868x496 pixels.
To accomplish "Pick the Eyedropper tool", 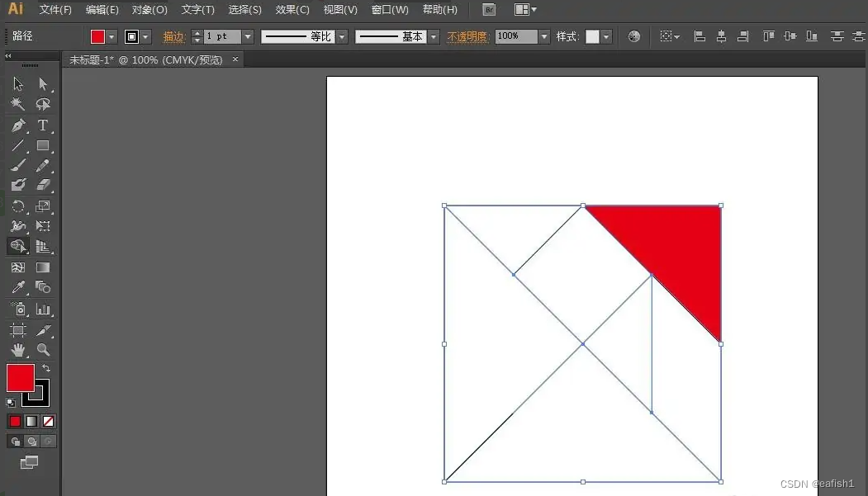I will [17, 287].
